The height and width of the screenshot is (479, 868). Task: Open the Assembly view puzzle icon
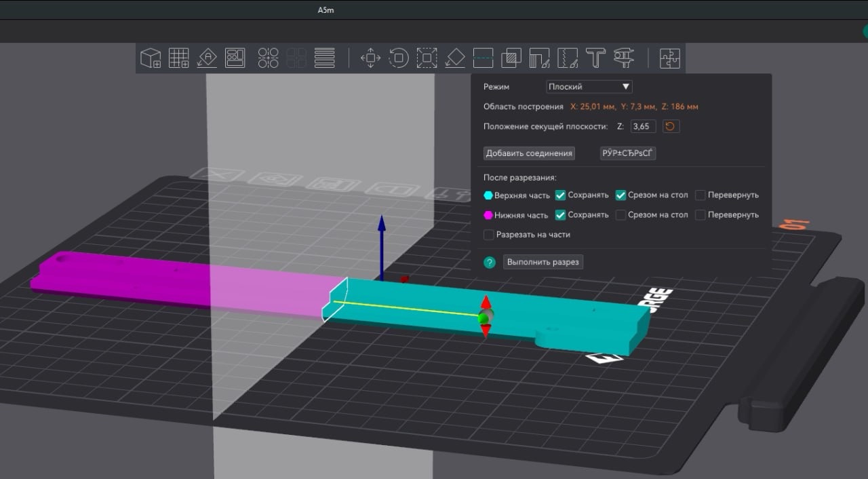click(669, 58)
